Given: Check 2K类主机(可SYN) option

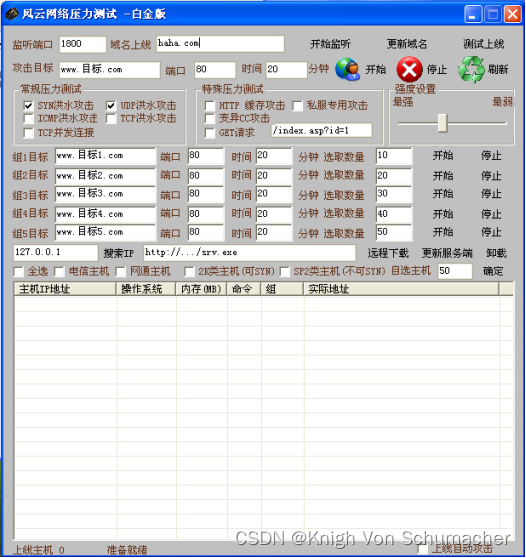Looking at the screenshot, I should tap(189, 272).
